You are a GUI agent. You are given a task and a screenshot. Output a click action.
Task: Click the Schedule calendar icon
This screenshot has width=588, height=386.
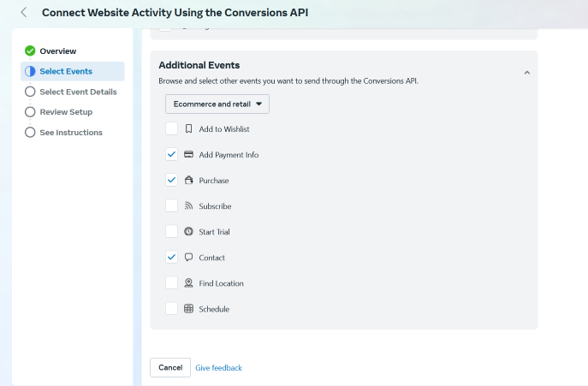click(x=188, y=309)
